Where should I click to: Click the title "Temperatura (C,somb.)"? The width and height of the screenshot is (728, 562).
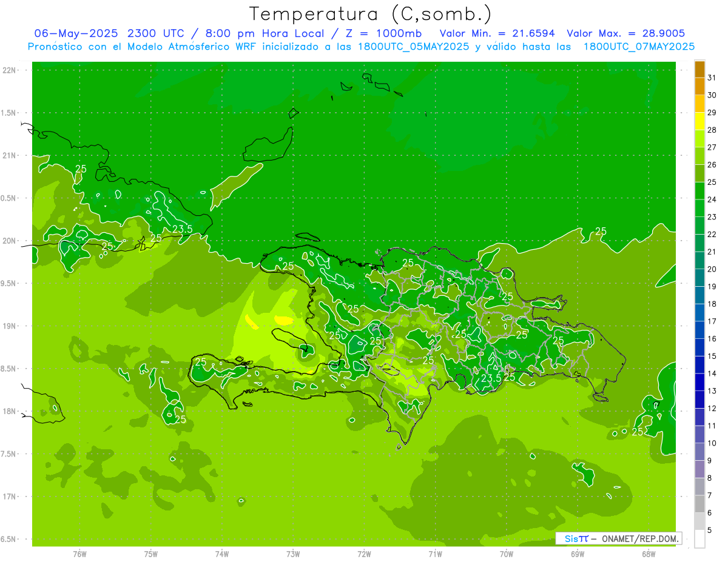coord(371,14)
